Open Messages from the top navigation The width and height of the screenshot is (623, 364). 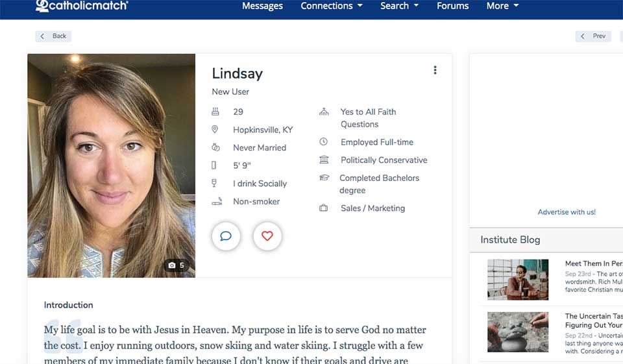coord(262,6)
